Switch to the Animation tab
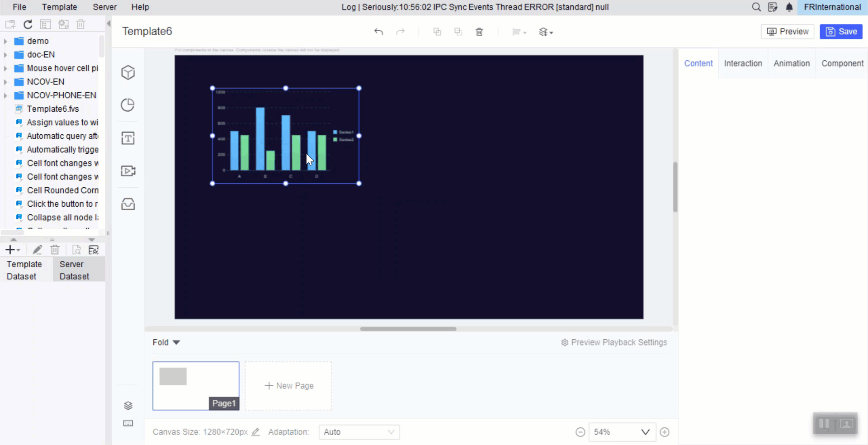Screen dimensions: 868x445 pyautogui.click(x=791, y=63)
